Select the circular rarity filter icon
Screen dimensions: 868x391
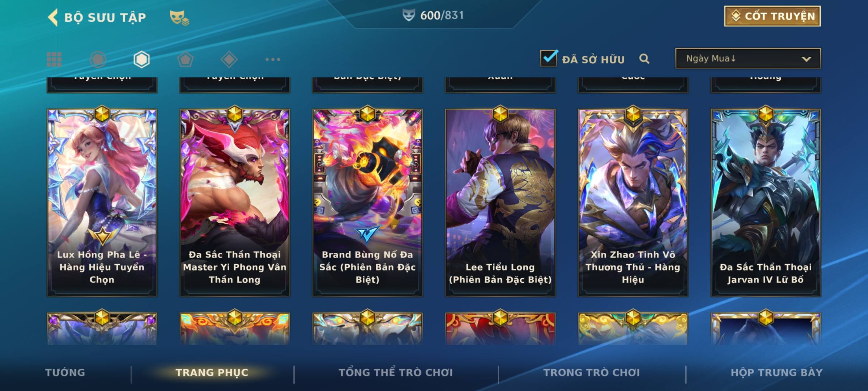(x=98, y=59)
